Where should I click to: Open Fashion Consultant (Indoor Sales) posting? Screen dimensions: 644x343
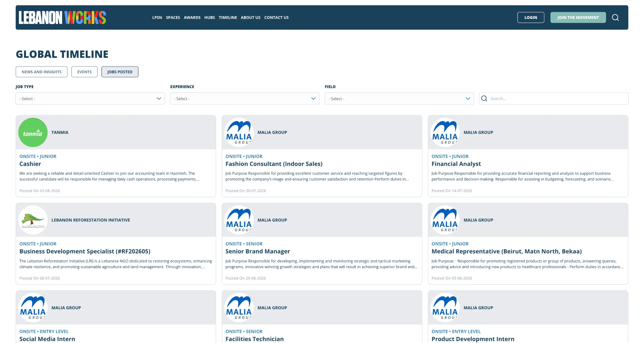coord(274,164)
